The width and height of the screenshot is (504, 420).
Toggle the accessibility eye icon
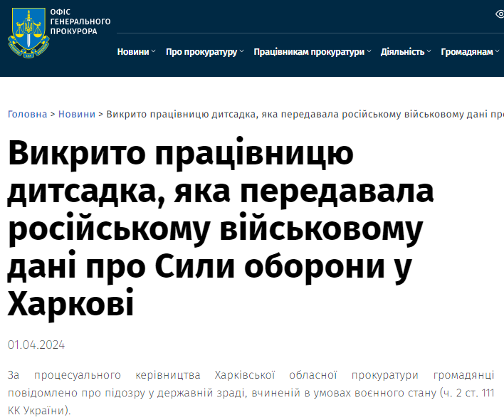(x=500, y=14)
